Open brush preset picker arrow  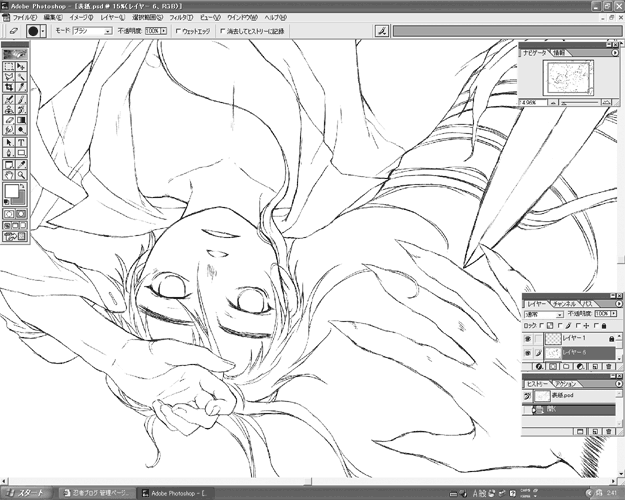[43, 31]
